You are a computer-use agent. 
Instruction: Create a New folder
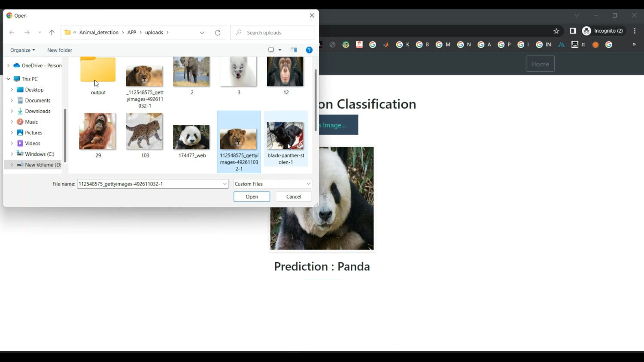point(60,50)
